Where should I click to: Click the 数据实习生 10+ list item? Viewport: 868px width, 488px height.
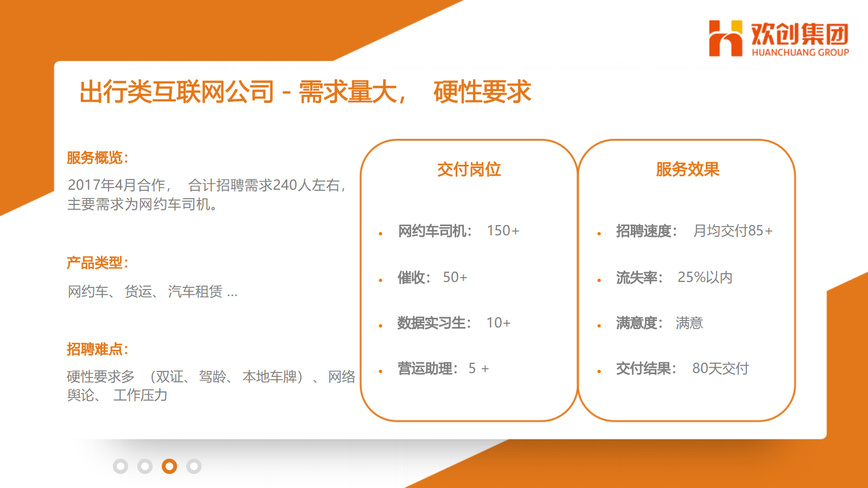454,323
